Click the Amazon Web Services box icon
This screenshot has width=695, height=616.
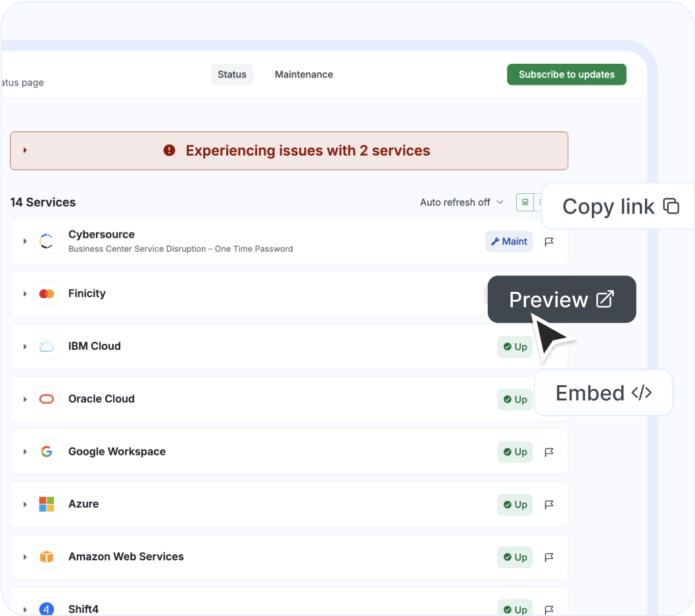tap(47, 557)
